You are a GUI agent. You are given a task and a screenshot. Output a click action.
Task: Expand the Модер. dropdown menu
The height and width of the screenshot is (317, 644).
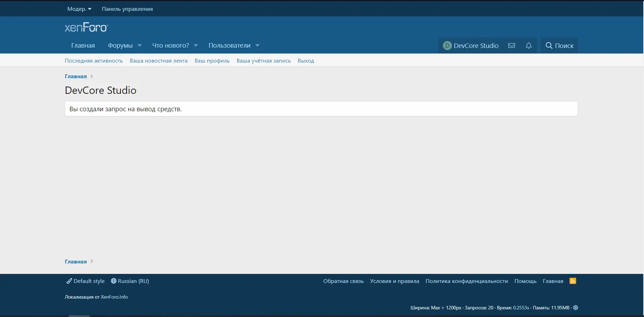coord(79,9)
